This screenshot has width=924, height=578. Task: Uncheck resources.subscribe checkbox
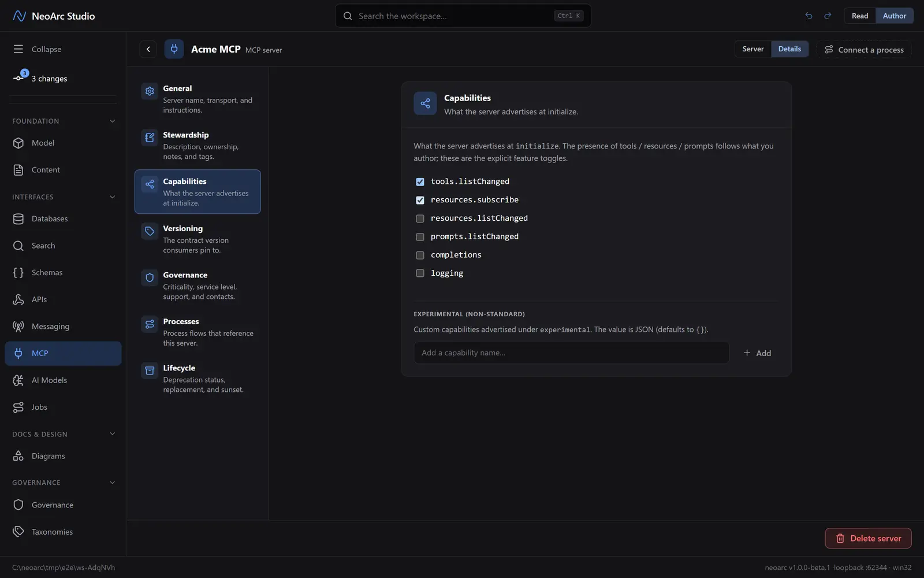420,200
